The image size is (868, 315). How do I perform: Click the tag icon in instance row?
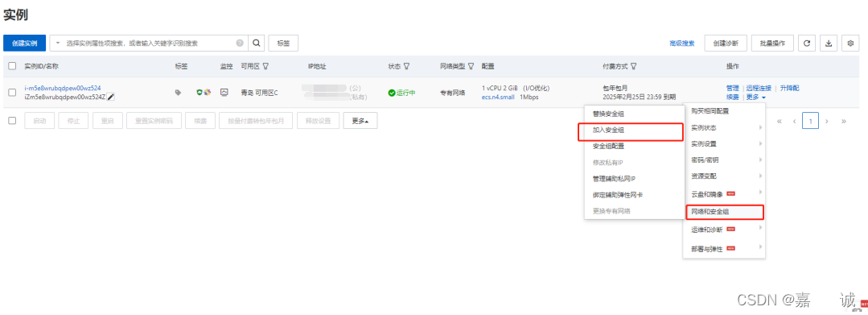(x=178, y=93)
